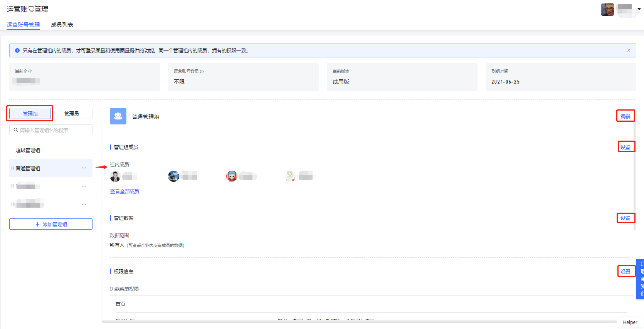Select the 运营账号管理 tab
644x329 pixels.
point(23,25)
